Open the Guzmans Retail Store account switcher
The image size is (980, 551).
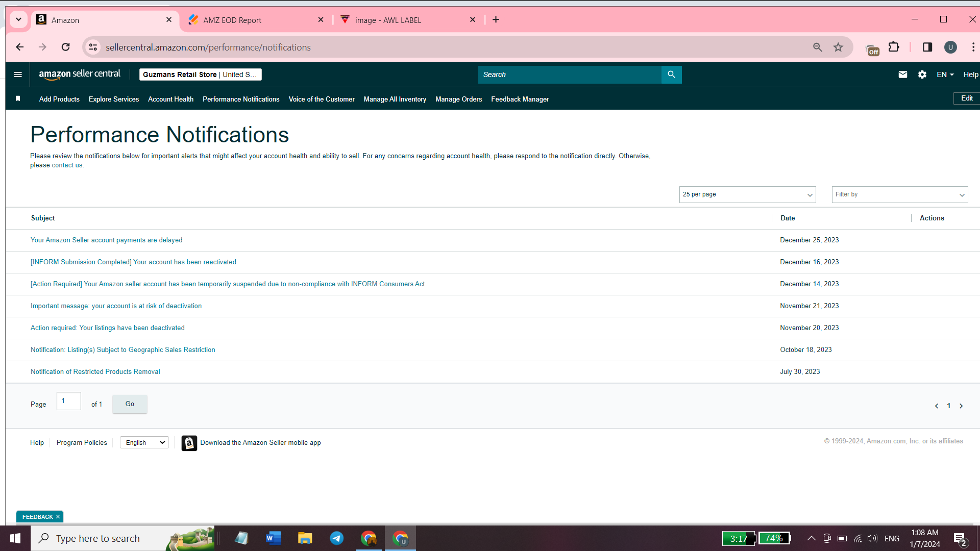point(200,74)
